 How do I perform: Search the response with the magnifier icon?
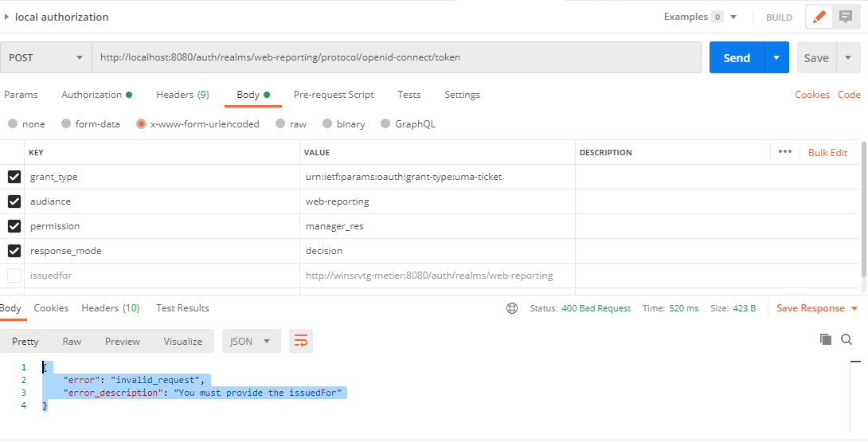(x=846, y=339)
